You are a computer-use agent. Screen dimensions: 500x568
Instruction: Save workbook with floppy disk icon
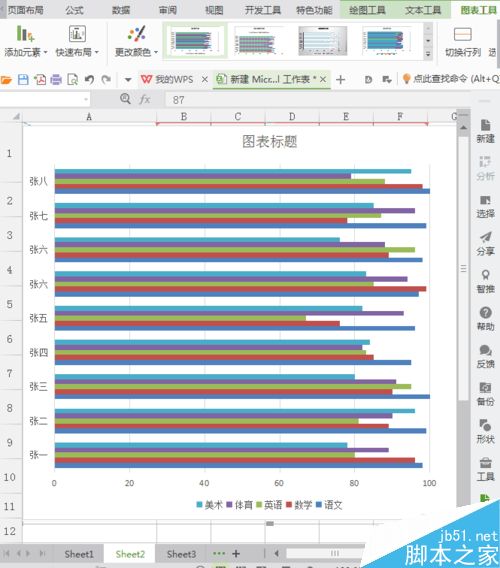tap(23, 79)
